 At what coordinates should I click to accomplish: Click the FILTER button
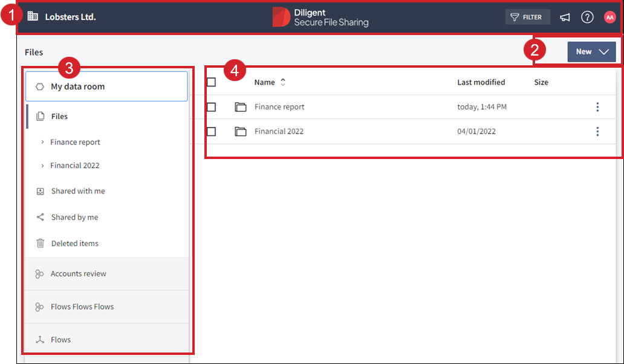point(527,17)
